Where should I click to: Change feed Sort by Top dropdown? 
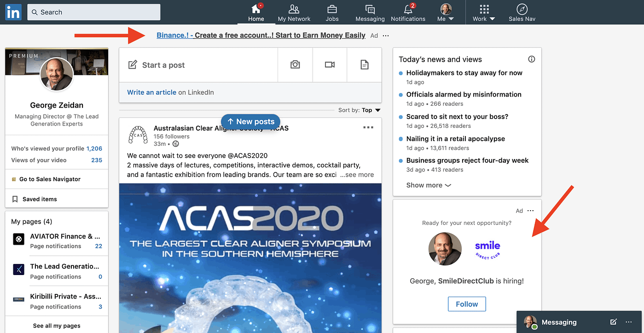(360, 110)
